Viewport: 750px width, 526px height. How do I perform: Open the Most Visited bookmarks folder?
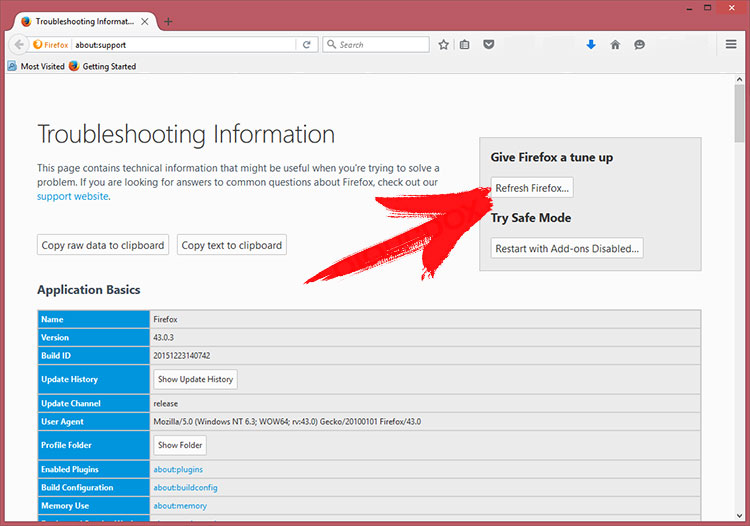(36, 66)
